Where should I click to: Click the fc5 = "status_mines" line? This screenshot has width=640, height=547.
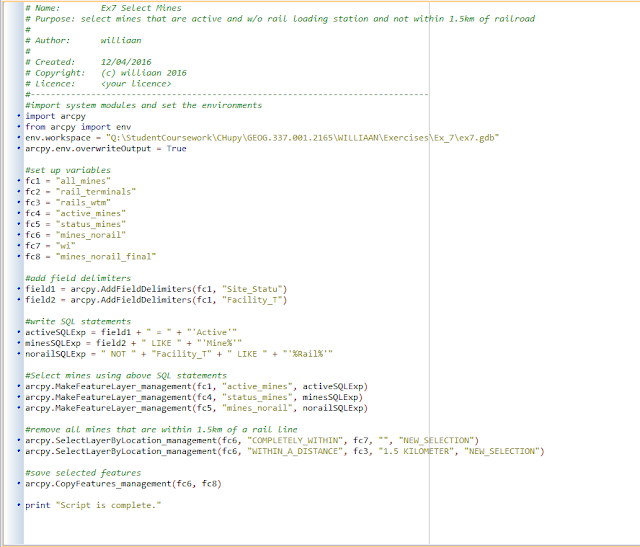coord(76,224)
